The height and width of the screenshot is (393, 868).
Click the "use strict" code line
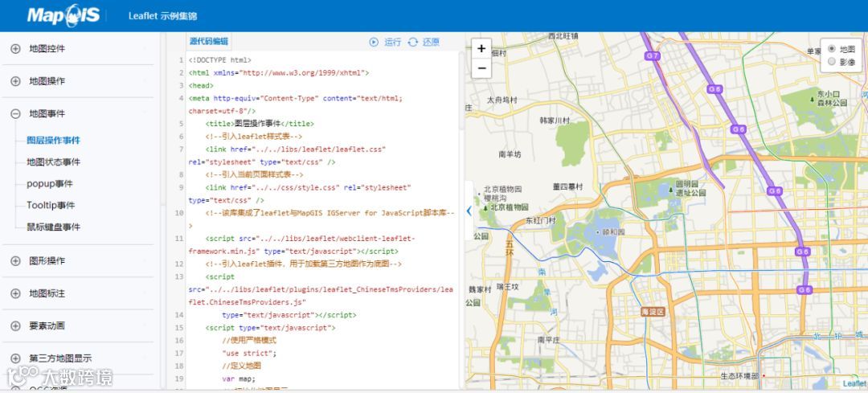pyautogui.click(x=249, y=353)
